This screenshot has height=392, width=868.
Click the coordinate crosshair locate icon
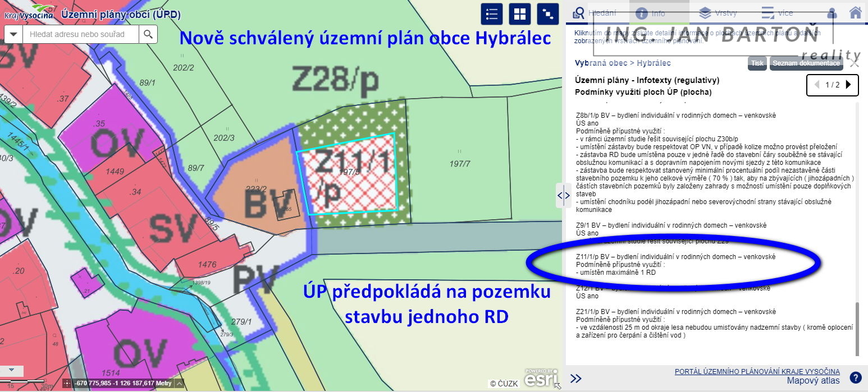[x=67, y=384]
